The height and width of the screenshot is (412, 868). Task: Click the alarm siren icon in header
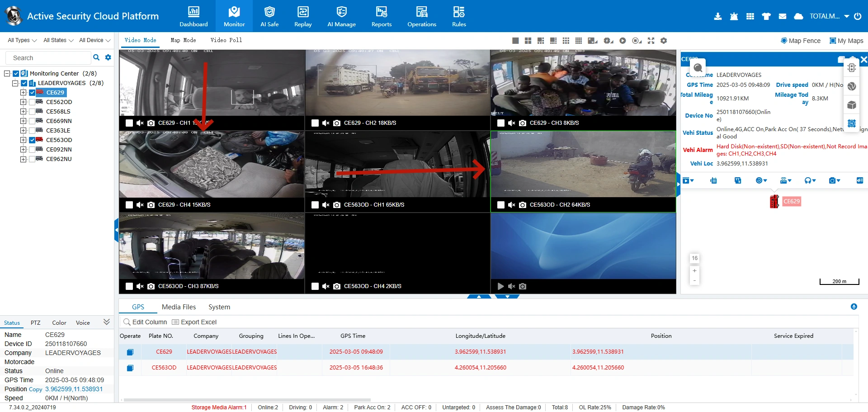[734, 16]
